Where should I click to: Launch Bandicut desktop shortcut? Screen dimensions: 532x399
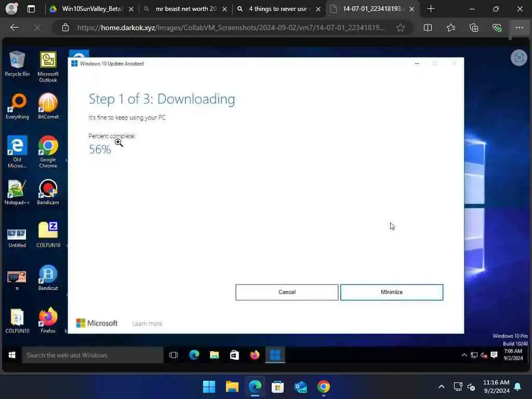click(x=48, y=278)
